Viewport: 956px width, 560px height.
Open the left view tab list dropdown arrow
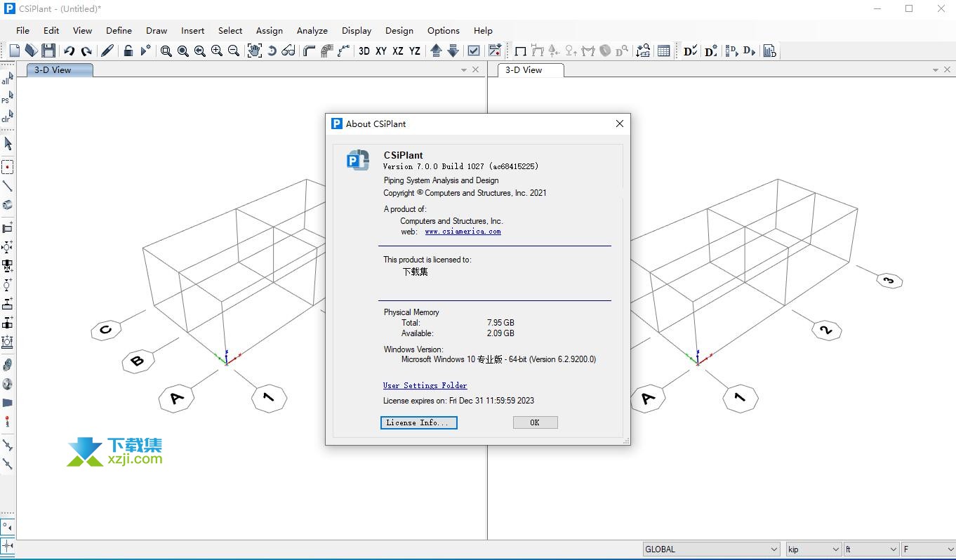(x=464, y=70)
